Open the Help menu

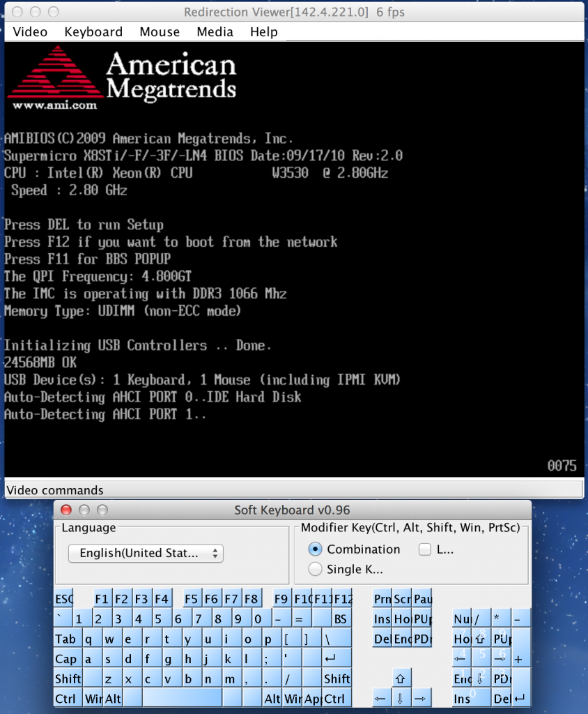264,32
